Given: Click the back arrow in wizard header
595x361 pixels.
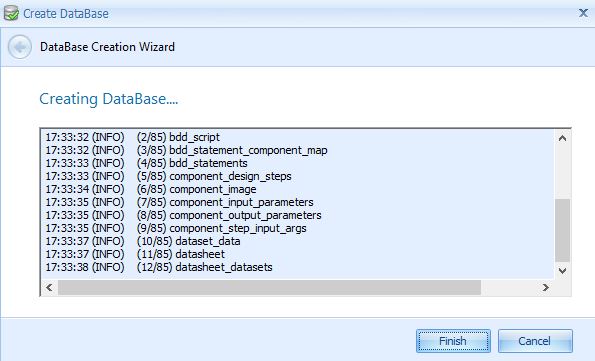Looking at the screenshot, I should (20, 47).
